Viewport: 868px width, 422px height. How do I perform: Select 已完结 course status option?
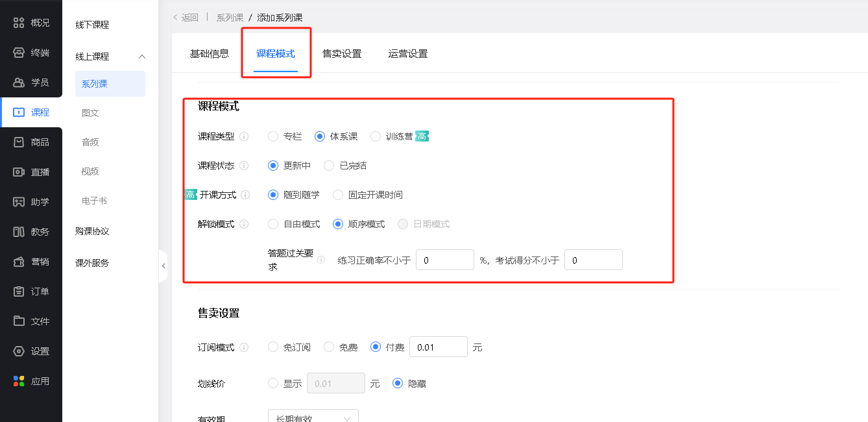330,166
